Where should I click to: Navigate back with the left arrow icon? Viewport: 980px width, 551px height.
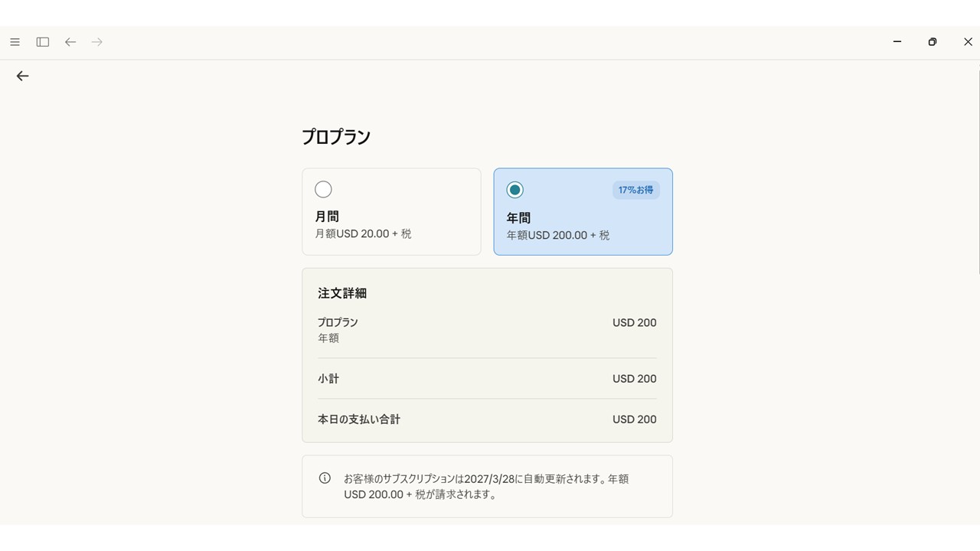tap(70, 42)
